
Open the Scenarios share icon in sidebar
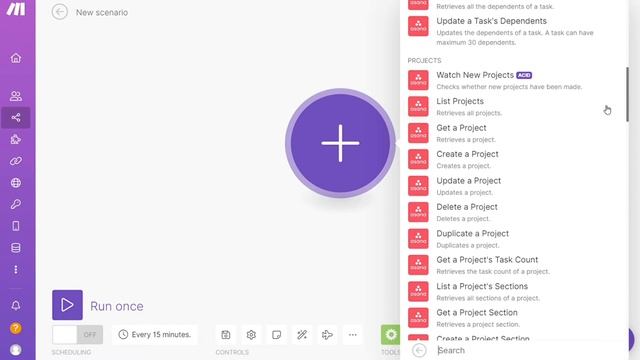(16, 118)
